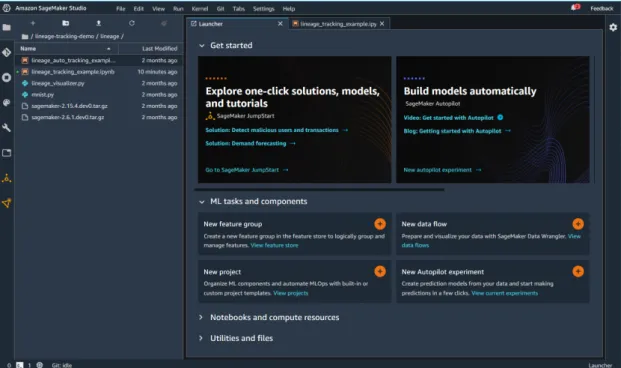The width and height of the screenshot is (621, 368).
Task: Click the Feedback button
Action: tap(602, 8)
